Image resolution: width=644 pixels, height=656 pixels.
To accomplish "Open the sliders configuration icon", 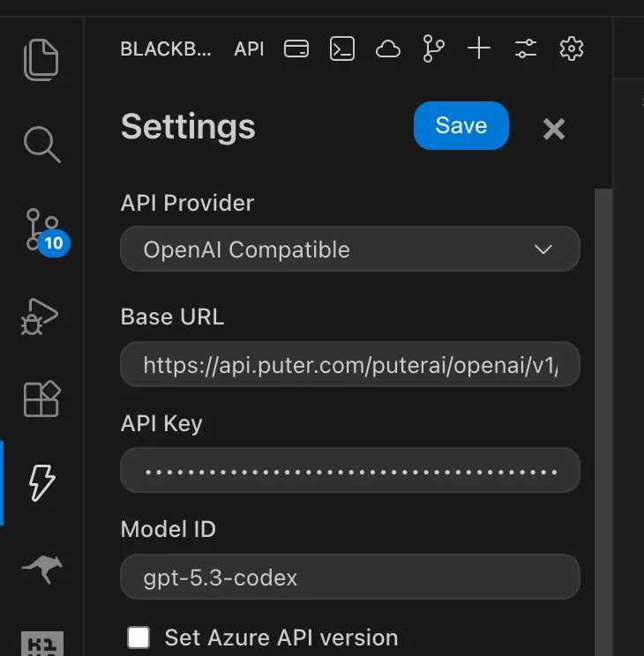I will click(x=526, y=48).
